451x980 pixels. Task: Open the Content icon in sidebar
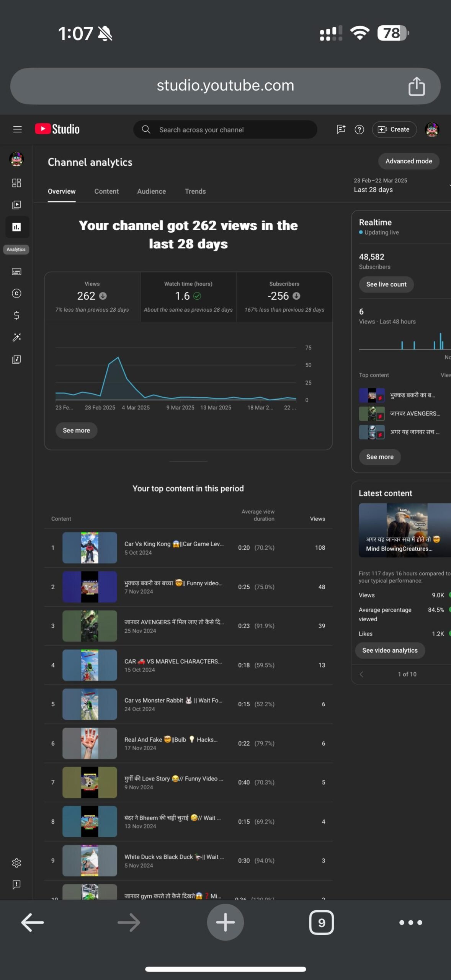click(x=16, y=205)
